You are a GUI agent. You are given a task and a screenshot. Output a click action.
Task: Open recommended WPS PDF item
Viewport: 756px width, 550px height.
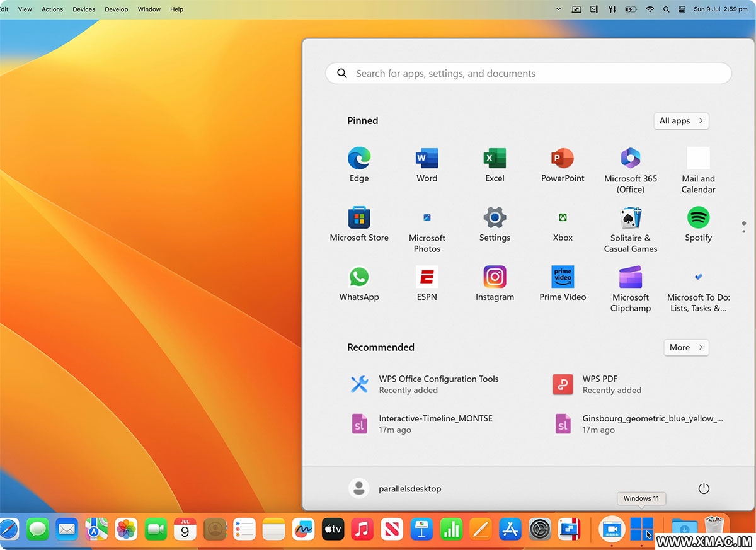click(x=597, y=384)
